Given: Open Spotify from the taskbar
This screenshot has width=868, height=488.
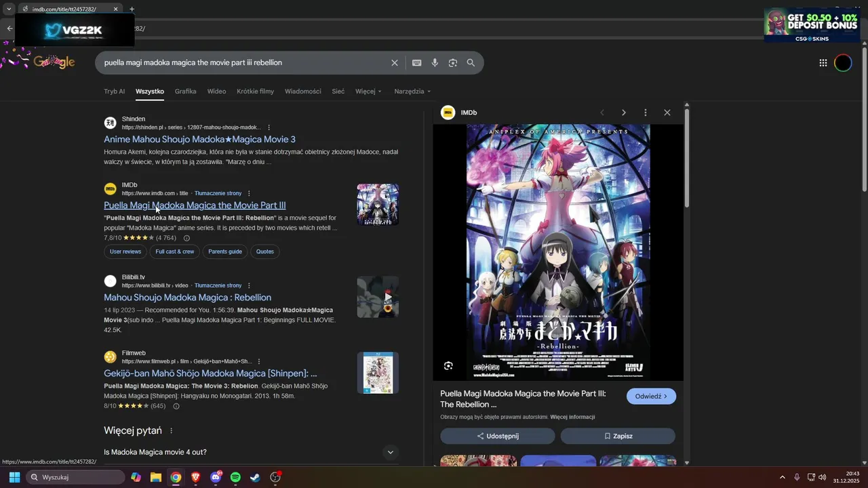Looking at the screenshot, I should (235, 477).
